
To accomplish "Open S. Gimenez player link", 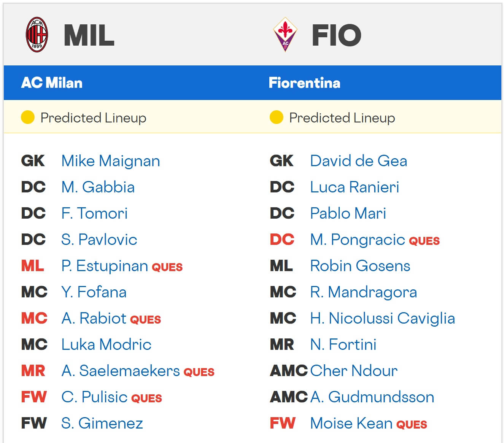I will click(x=102, y=423).
